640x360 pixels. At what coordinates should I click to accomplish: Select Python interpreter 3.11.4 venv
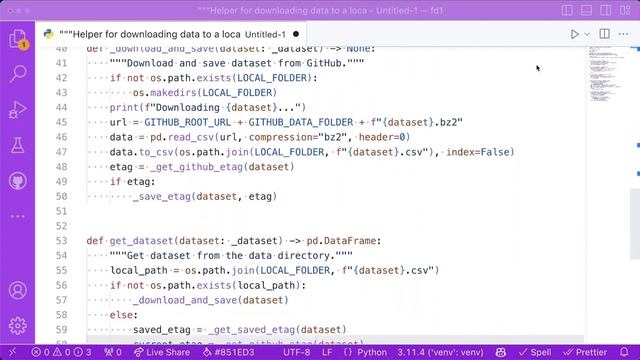click(x=440, y=352)
